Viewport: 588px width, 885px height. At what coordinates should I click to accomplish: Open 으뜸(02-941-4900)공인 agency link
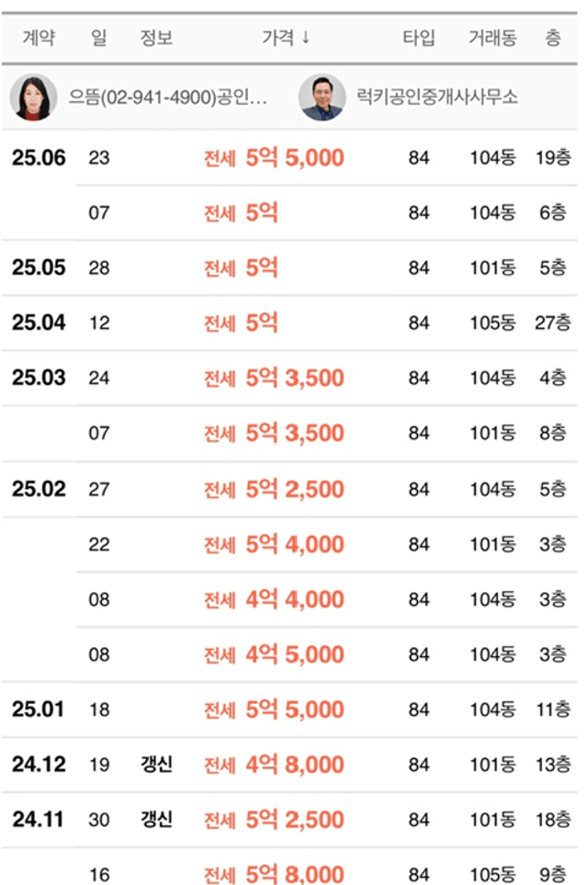(x=167, y=97)
